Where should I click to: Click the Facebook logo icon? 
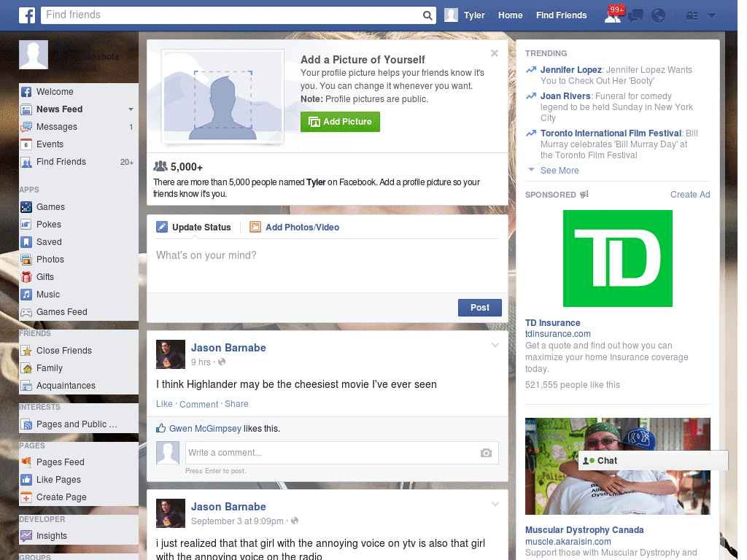(x=27, y=15)
